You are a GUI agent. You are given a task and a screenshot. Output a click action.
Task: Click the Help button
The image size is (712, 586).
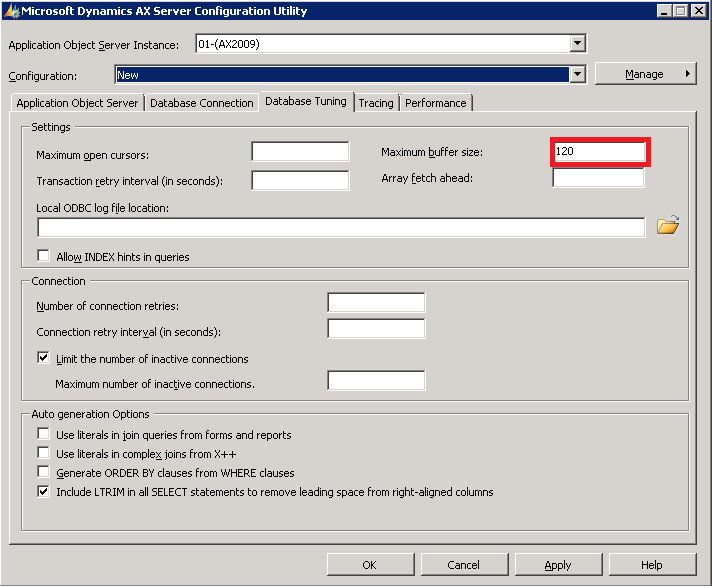(x=652, y=565)
